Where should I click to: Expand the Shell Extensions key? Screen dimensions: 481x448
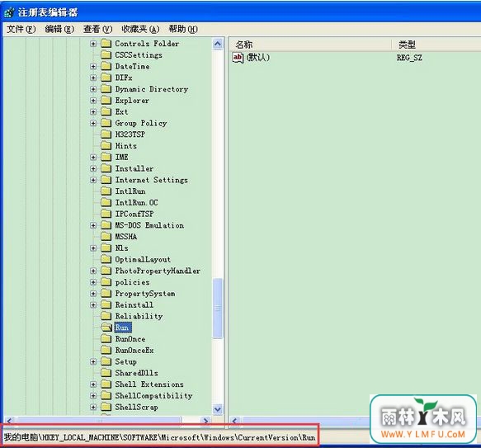coord(93,384)
